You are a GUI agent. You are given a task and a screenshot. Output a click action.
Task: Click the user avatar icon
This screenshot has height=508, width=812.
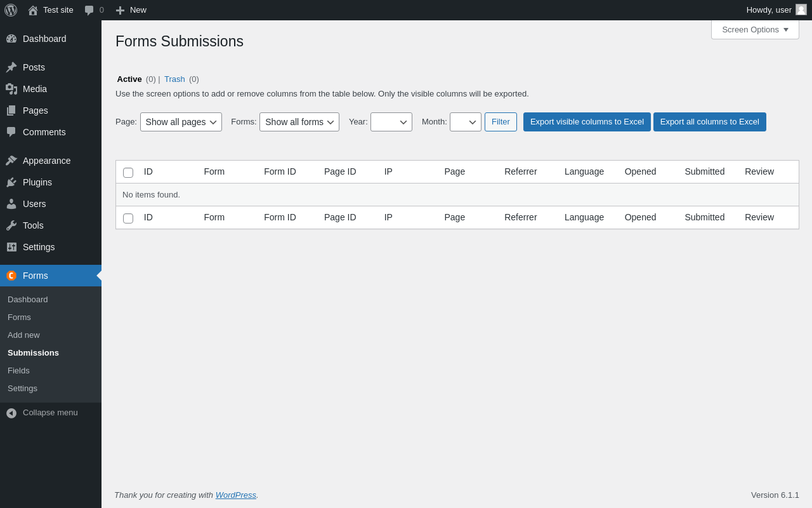coord(801,10)
